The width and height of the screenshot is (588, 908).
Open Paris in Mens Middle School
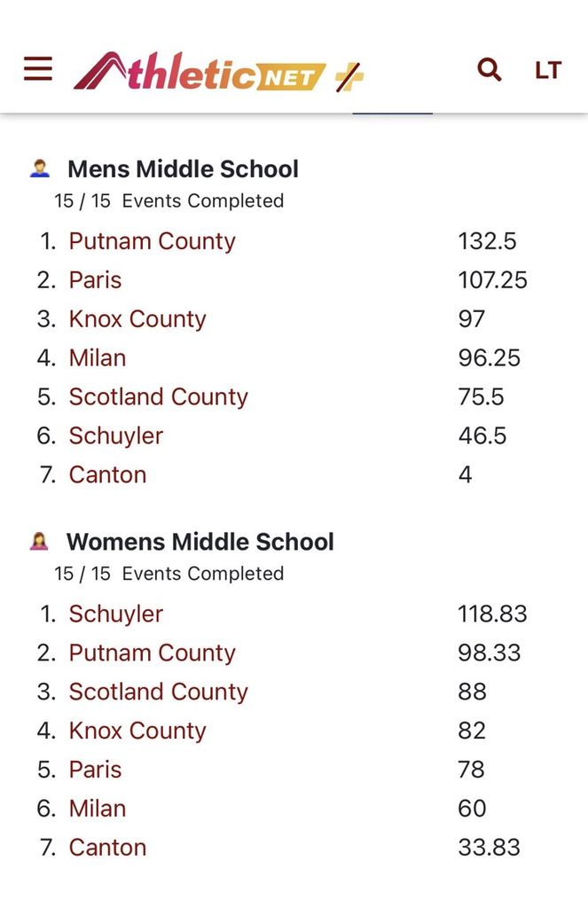pos(95,280)
